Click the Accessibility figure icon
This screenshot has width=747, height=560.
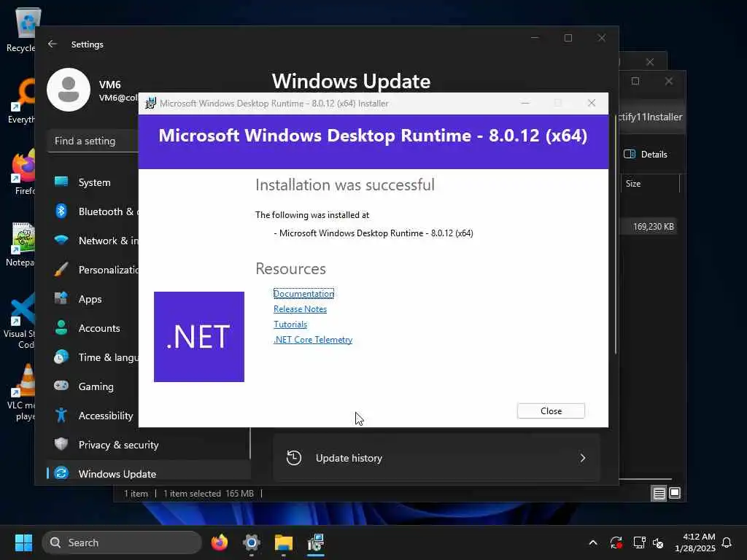pyautogui.click(x=61, y=415)
